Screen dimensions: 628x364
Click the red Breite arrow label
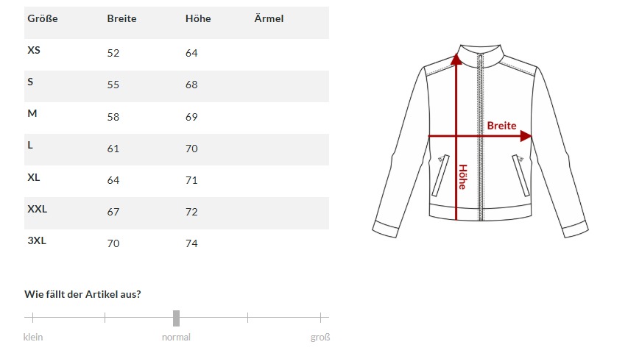(501, 126)
